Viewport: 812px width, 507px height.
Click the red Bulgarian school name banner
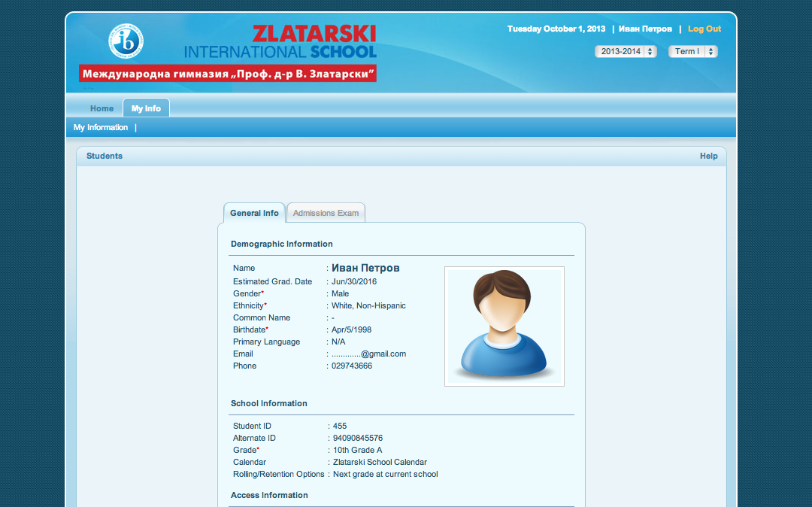(227, 74)
